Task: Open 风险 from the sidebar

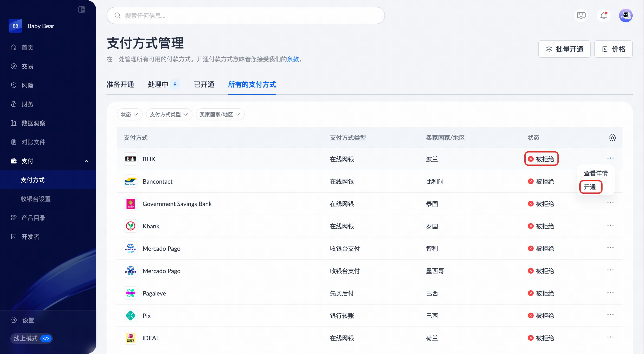Action: pos(27,85)
